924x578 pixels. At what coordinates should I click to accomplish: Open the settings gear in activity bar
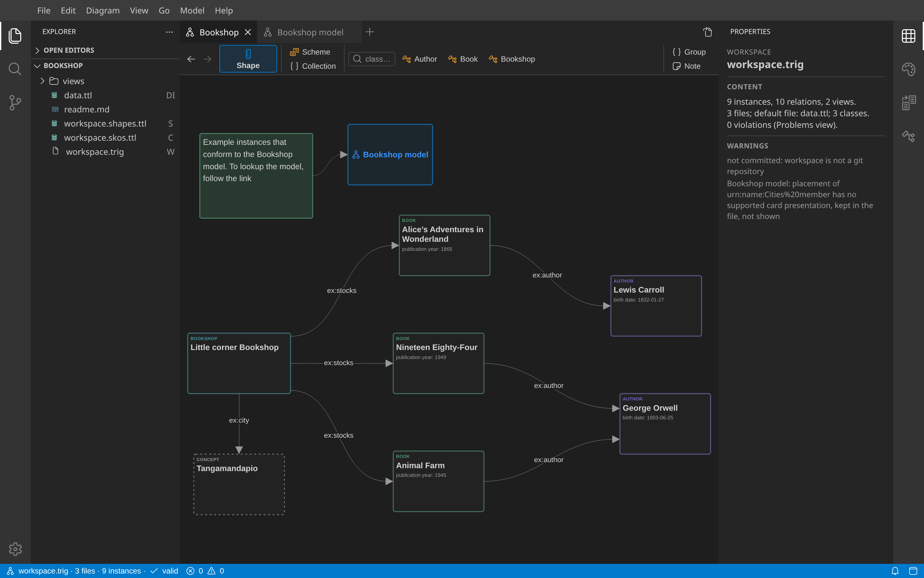15,549
